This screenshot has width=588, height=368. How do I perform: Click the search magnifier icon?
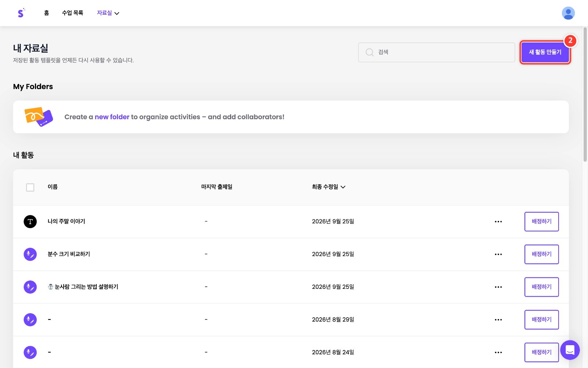click(369, 52)
